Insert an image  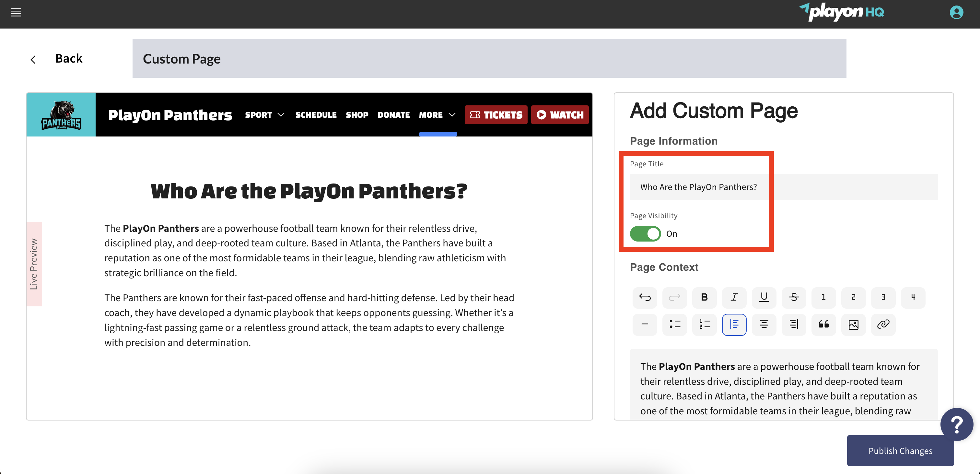pos(853,325)
